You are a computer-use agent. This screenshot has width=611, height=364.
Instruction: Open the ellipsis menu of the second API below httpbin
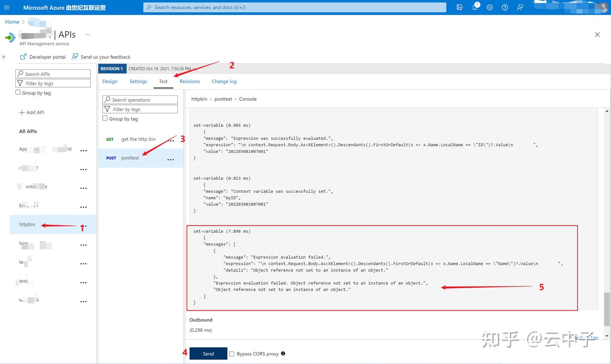pyautogui.click(x=84, y=264)
